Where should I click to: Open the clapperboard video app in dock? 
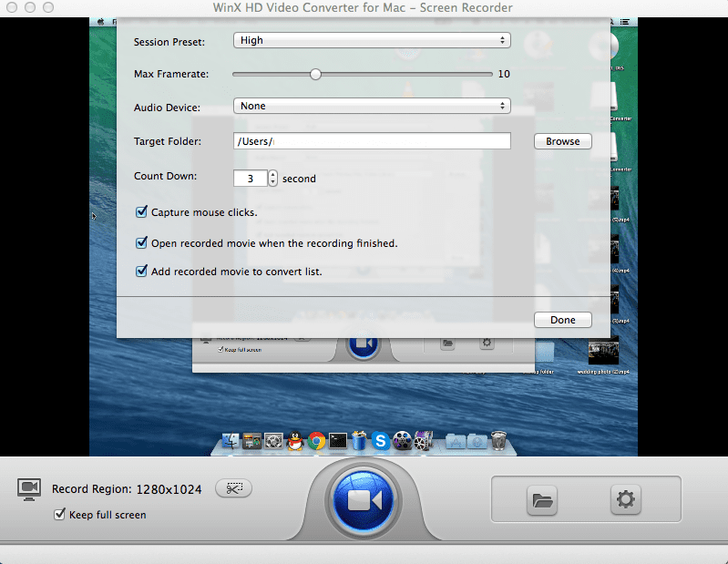[424, 440]
